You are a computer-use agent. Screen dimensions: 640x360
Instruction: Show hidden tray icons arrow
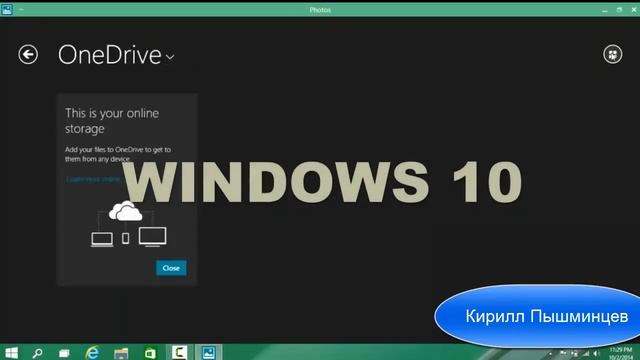point(550,354)
